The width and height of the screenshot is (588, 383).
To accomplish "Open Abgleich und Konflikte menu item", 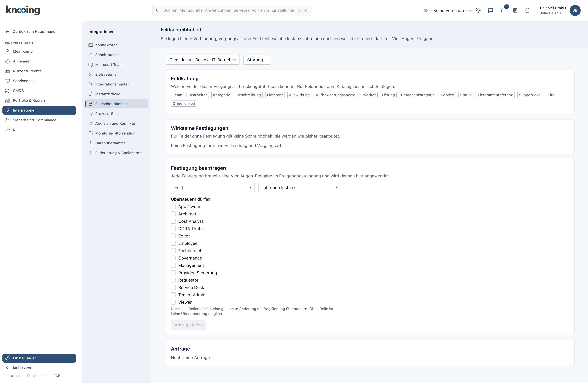I will click(x=116, y=123).
